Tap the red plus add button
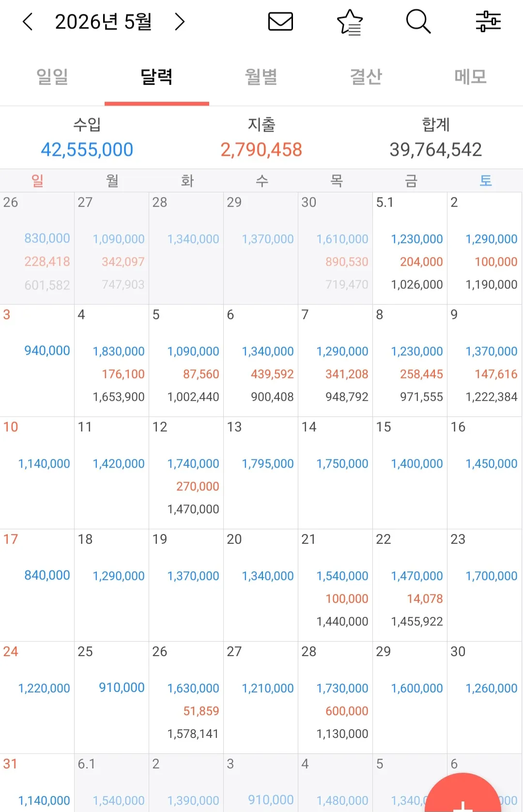Viewport: 523px width, 812px height. pos(463,794)
